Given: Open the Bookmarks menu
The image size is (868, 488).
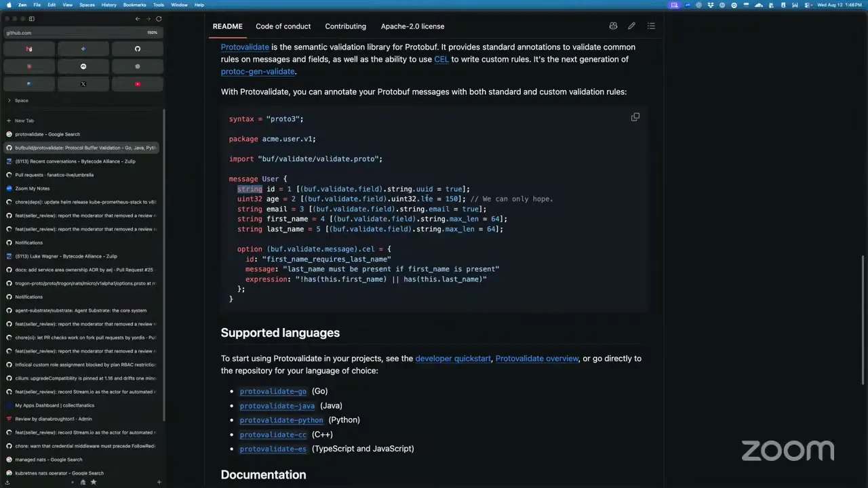Looking at the screenshot, I should [x=134, y=5].
